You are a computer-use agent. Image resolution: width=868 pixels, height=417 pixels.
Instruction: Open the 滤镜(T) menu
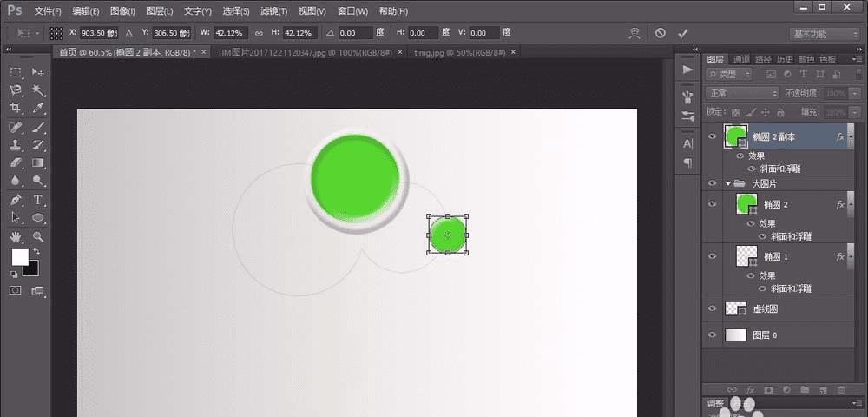point(274,11)
